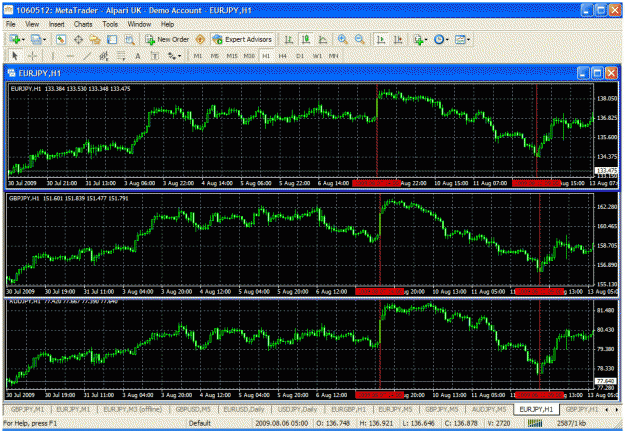The height and width of the screenshot is (431, 625).
Task: Click the New Chart toolbar icon
Action: (x=15, y=39)
